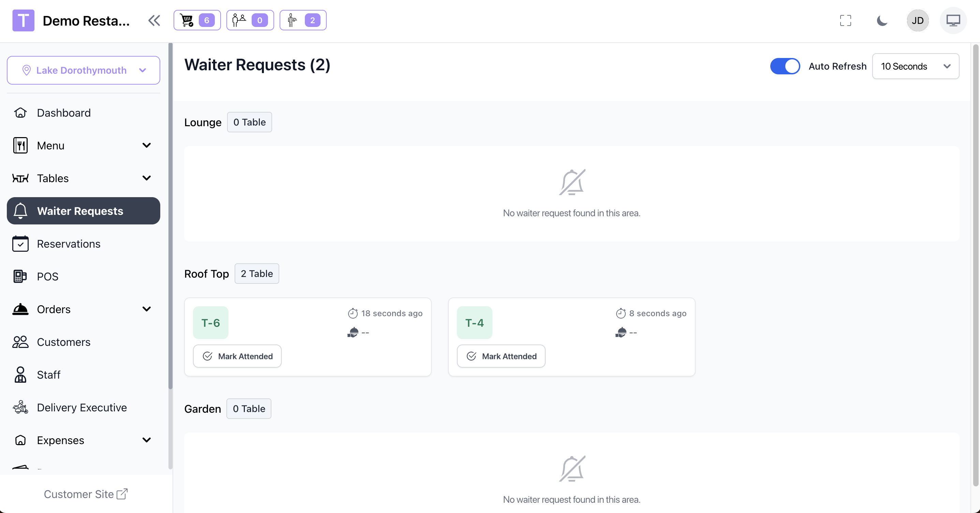
Task: Go to the Dashboard page
Action: tap(63, 113)
